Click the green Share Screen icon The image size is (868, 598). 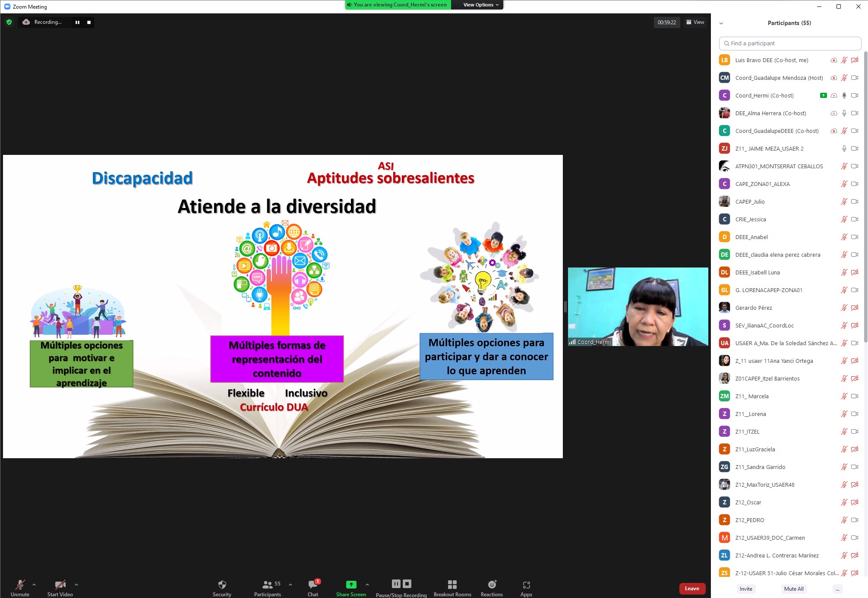tap(351, 585)
